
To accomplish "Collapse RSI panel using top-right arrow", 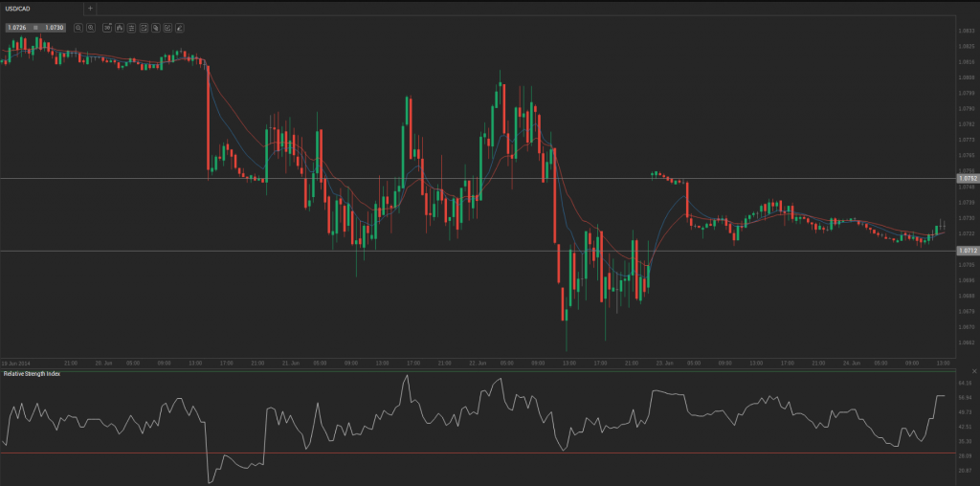I will pyautogui.click(x=972, y=370).
